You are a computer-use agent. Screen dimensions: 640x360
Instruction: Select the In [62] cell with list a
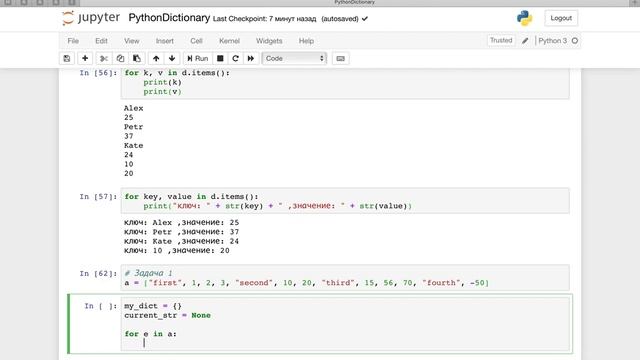coord(345,278)
